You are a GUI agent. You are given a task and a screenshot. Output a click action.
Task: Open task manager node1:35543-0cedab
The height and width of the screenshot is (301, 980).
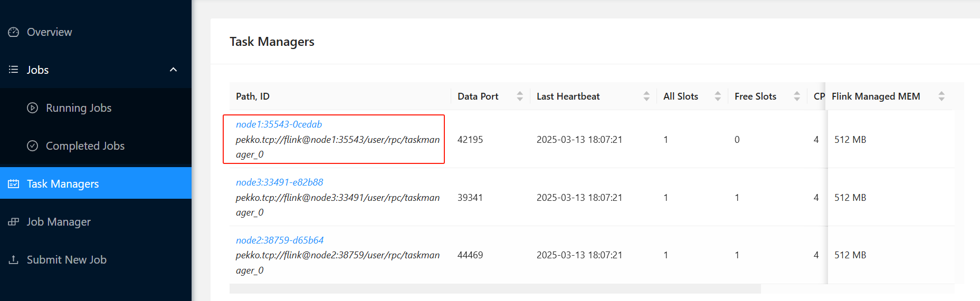click(279, 124)
